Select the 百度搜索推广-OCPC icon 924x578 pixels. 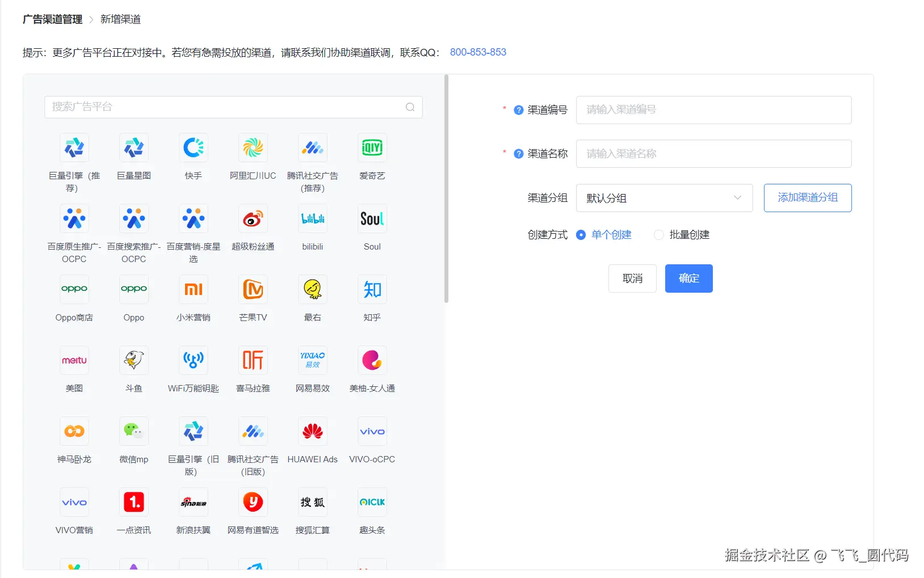[134, 218]
